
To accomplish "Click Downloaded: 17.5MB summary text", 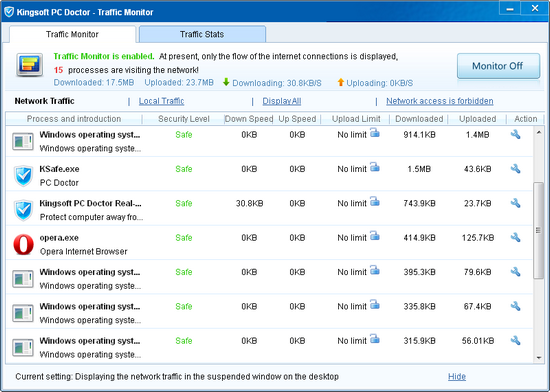I will 94,82.
